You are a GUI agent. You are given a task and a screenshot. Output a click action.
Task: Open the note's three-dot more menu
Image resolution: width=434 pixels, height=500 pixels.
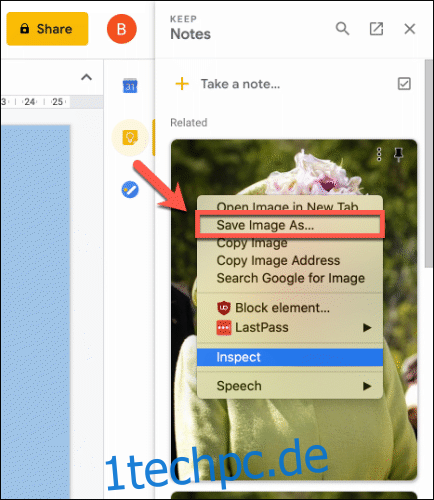pos(379,154)
